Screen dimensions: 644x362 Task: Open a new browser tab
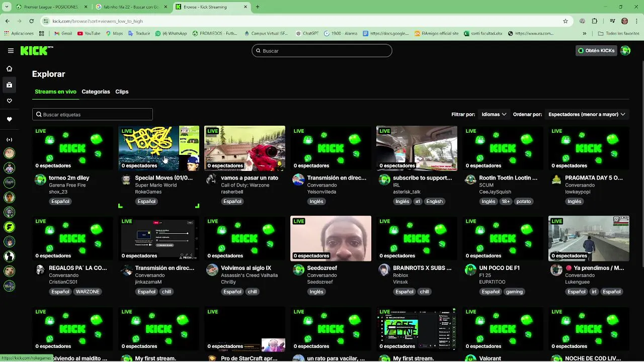click(258, 7)
